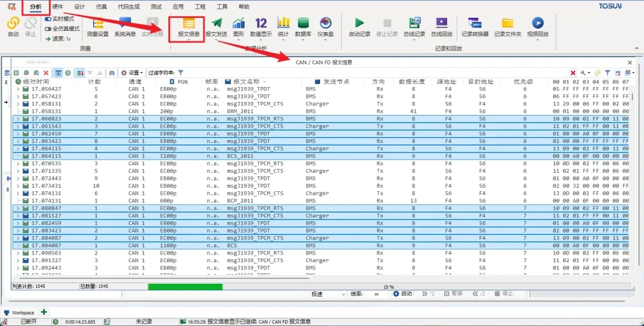Open the 报文名称 column header dropdown
Viewport: 644px width, 326px height.
pos(265,82)
